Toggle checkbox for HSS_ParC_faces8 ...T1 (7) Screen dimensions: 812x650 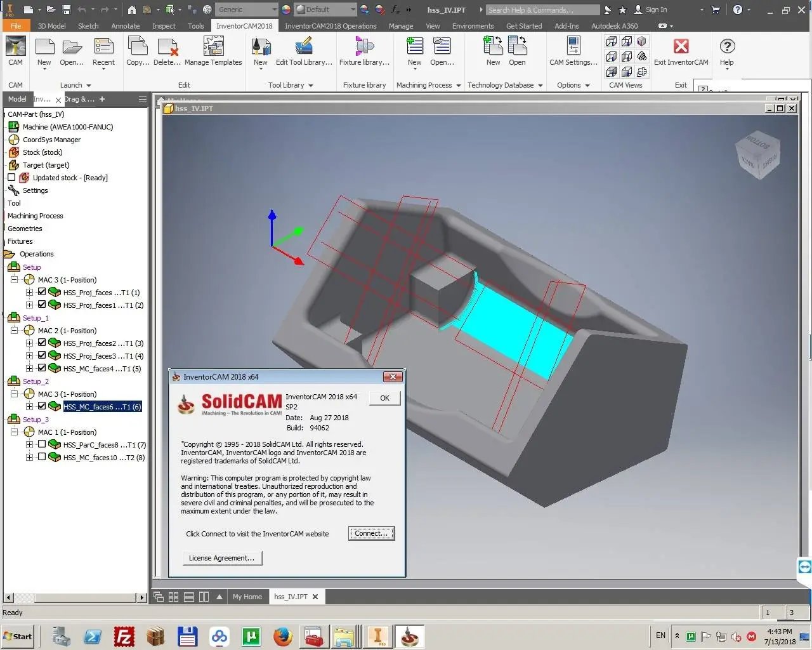tap(42, 444)
